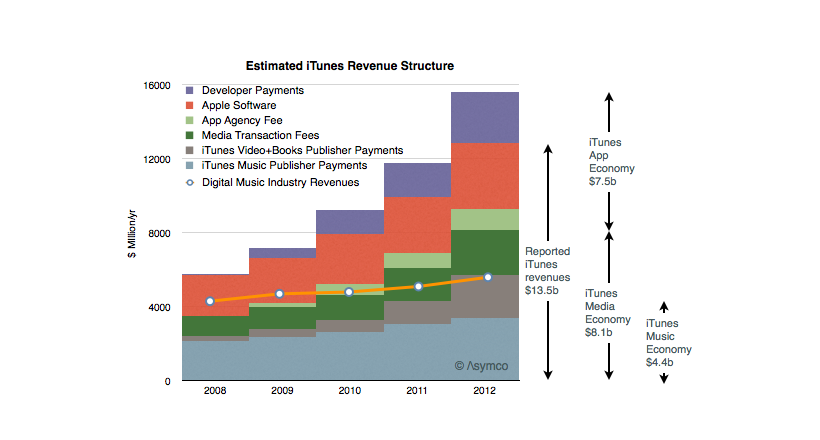Click the 2010 x-axis label

point(349,390)
